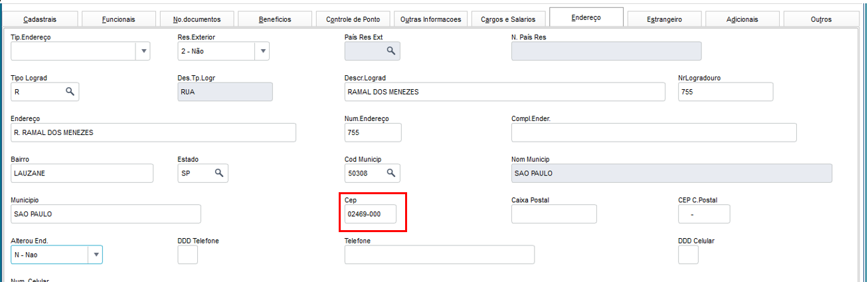Image resolution: width=868 pixels, height=282 pixels.
Task: Open the Controle de Ponto tab
Action: pyautogui.click(x=353, y=19)
